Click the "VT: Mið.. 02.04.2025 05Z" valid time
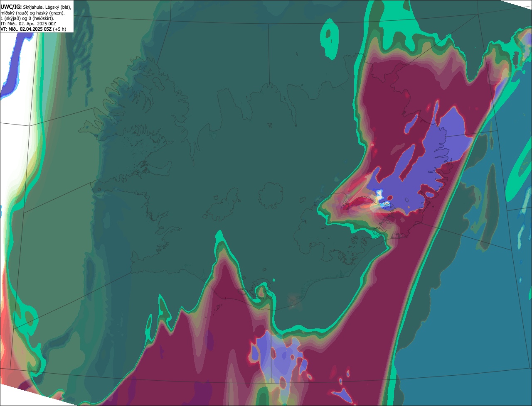 (x=26, y=29)
